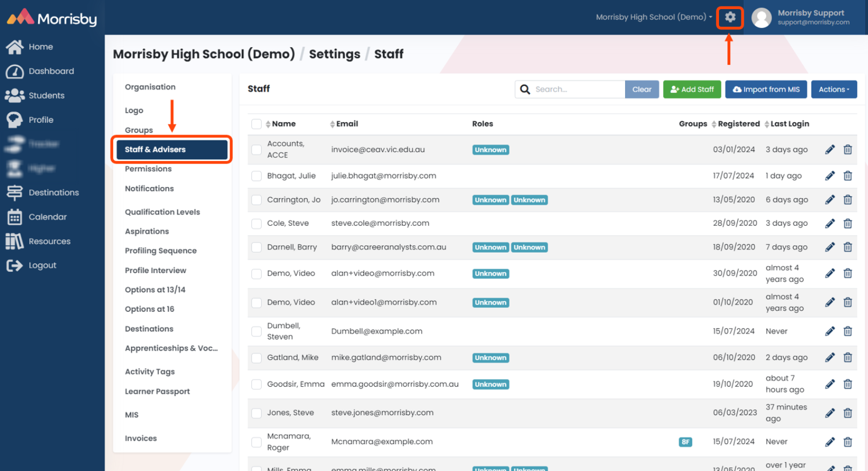Toggle the select-all staff checkbox

256,124
